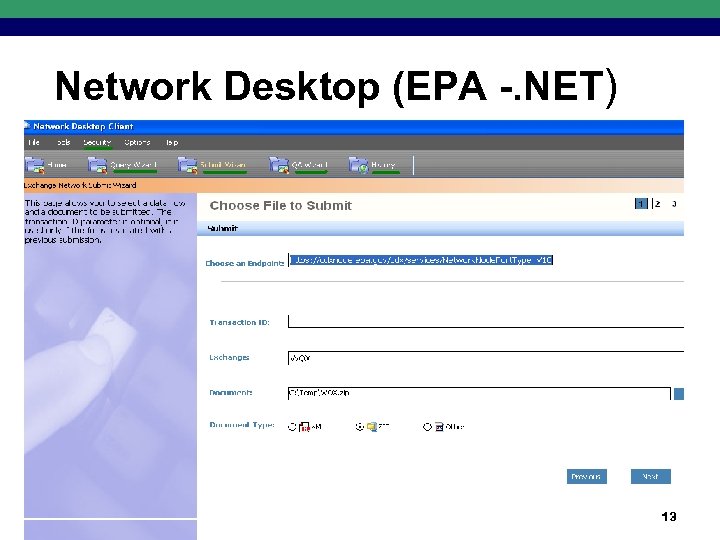Select the XML document type radio button
This screenshot has width=720, height=540.
tap(292, 427)
